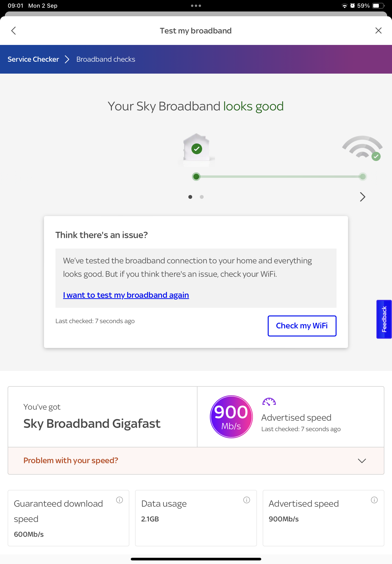The image size is (392, 564).
Task: Open the Service Checker breadcrumb
Action: (33, 59)
